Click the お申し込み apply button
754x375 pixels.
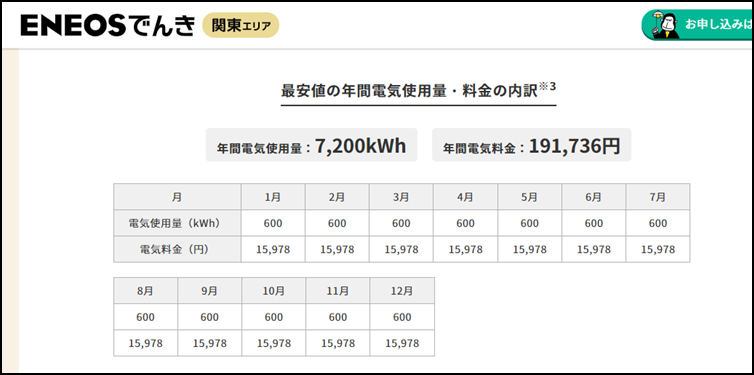698,25
